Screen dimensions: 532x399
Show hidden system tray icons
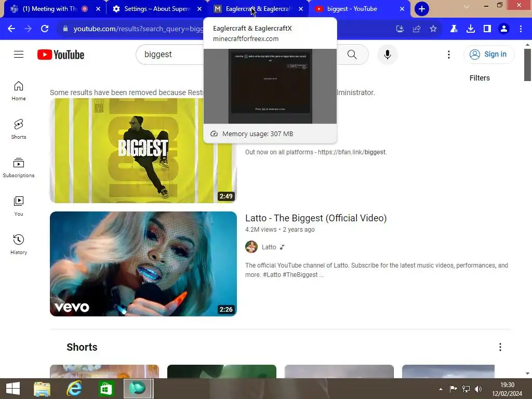tap(441, 389)
